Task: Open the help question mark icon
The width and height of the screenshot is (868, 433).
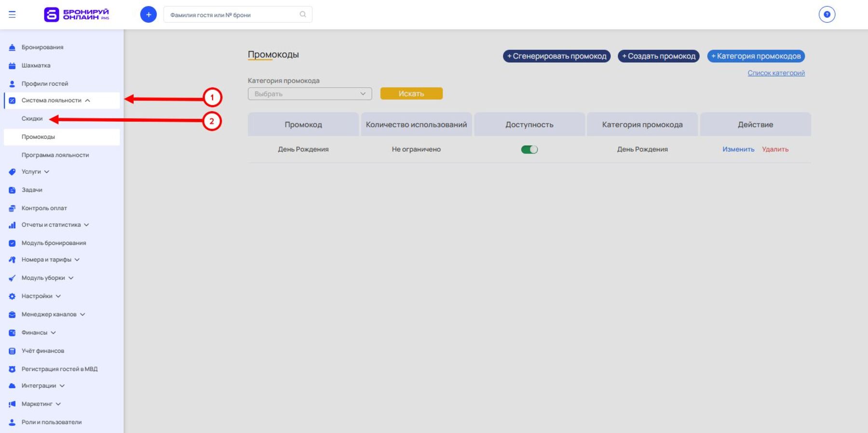Action: click(x=827, y=14)
